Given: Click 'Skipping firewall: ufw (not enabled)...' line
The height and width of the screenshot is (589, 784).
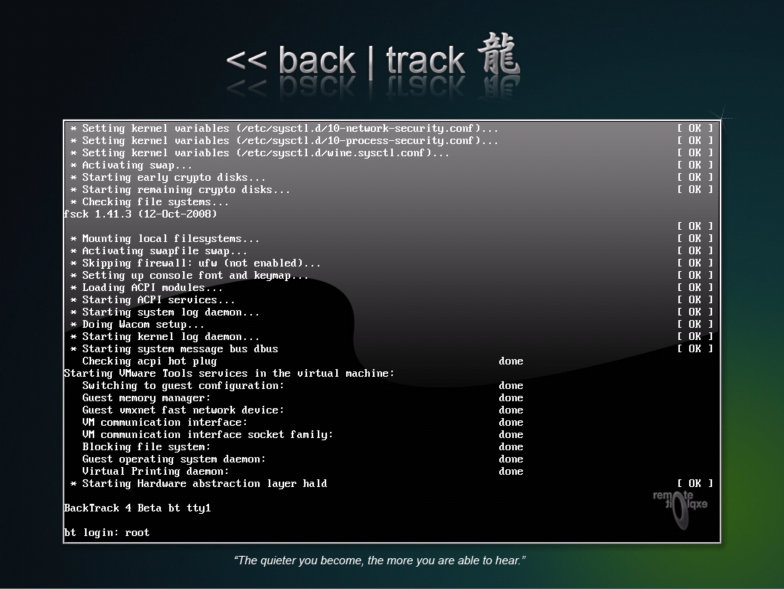Looking at the screenshot, I should (196, 263).
